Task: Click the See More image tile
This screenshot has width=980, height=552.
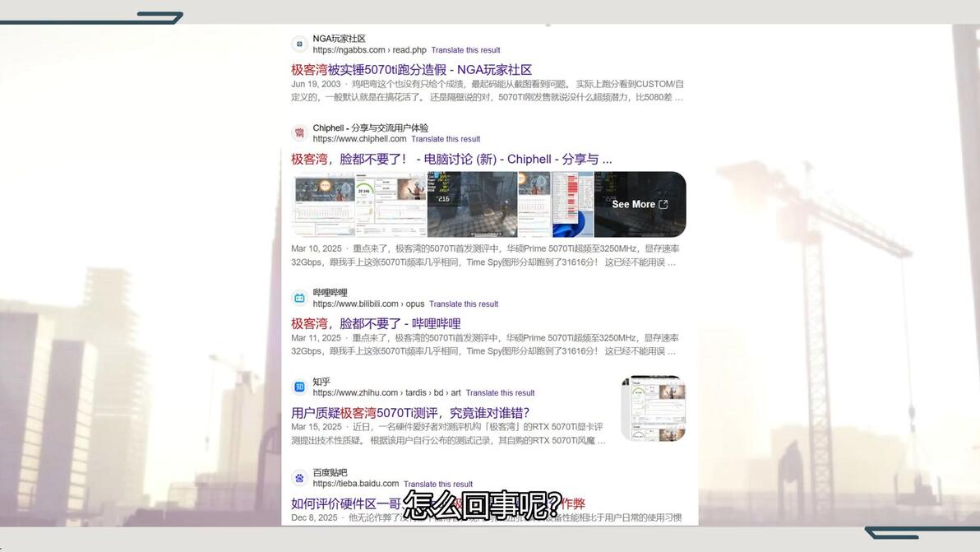Action: pyautogui.click(x=640, y=204)
